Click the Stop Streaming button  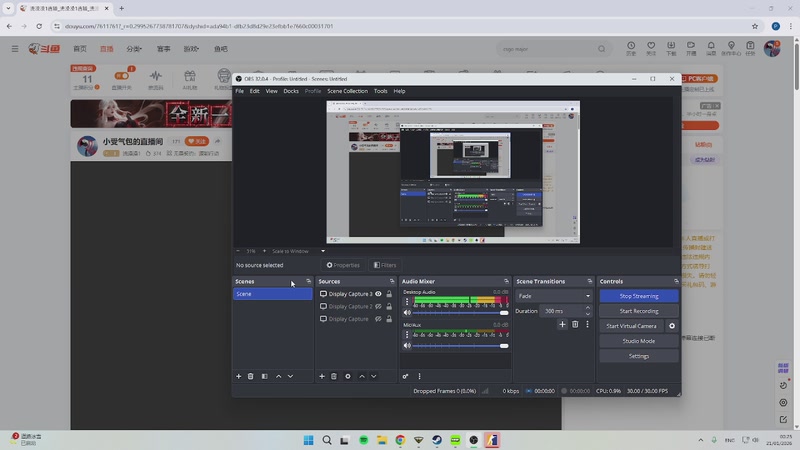(639, 296)
